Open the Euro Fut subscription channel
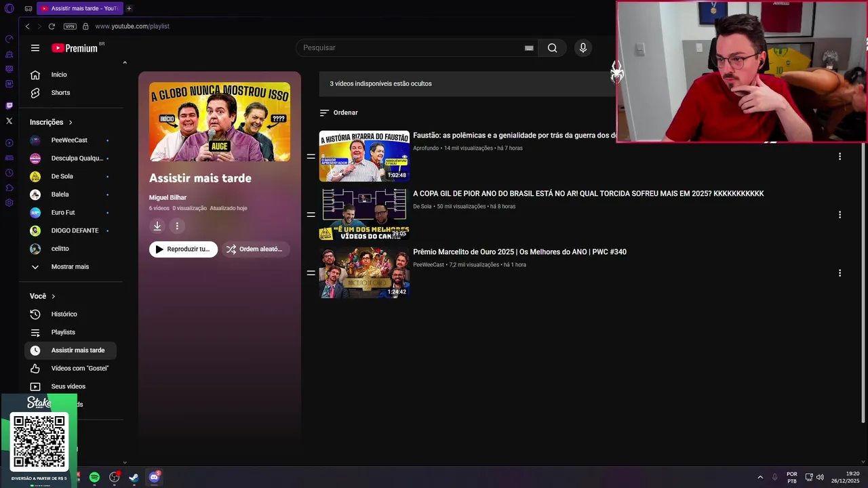The width and height of the screenshot is (868, 488). (71, 213)
